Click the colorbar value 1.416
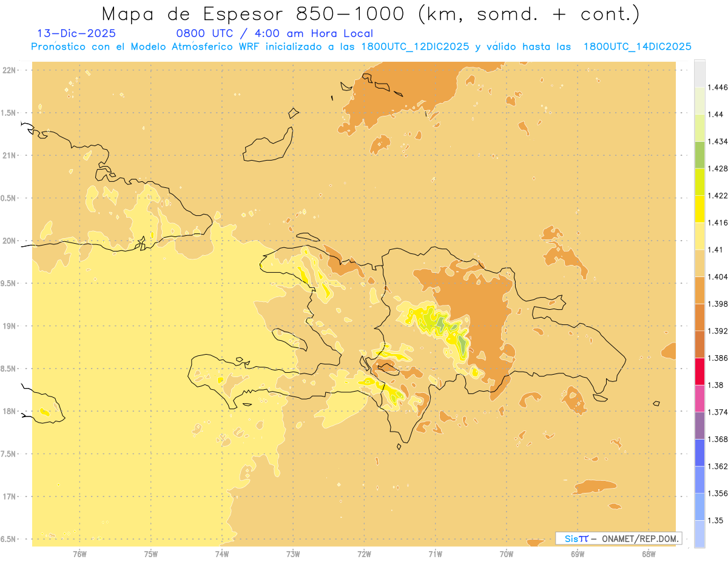This screenshot has height=562, width=728. (718, 222)
